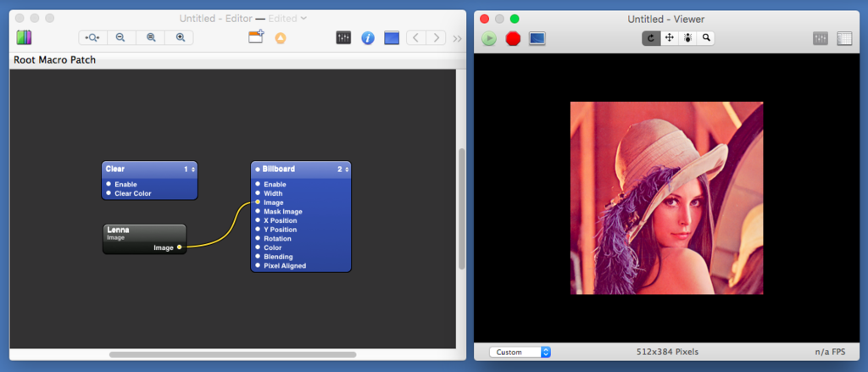
Task: Select the move arrows mode in Viewer
Action: coord(670,37)
